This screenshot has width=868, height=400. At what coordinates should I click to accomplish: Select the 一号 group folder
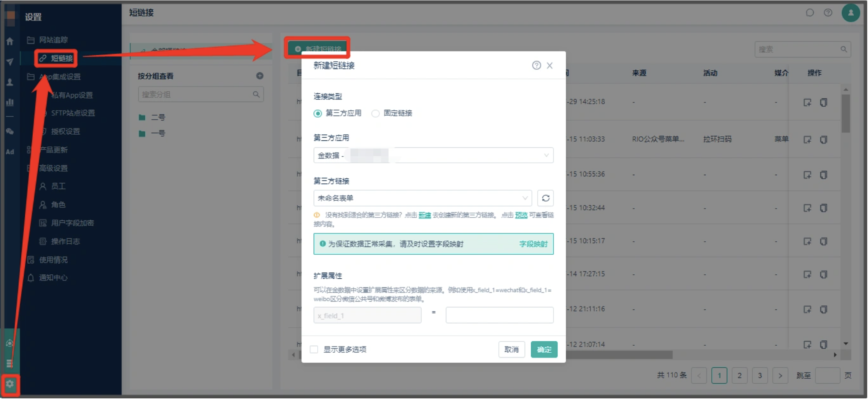(152, 133)
